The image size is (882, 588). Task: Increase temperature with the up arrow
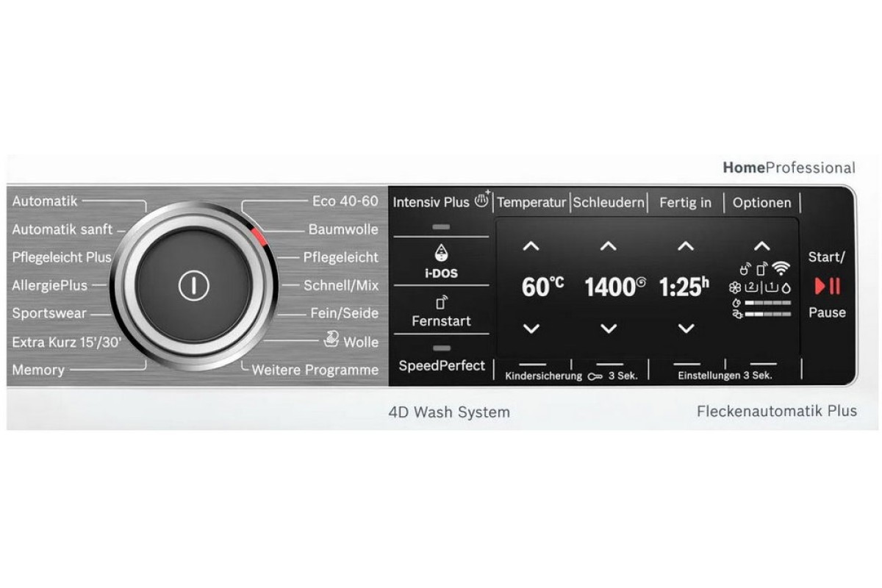531,247
